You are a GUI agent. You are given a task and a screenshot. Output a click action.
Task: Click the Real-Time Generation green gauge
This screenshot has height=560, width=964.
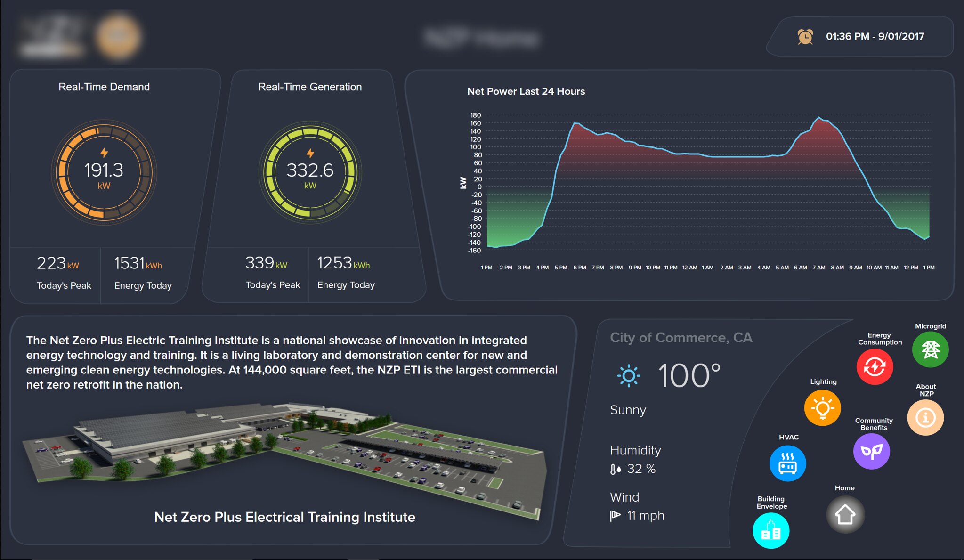coord(310,172)
